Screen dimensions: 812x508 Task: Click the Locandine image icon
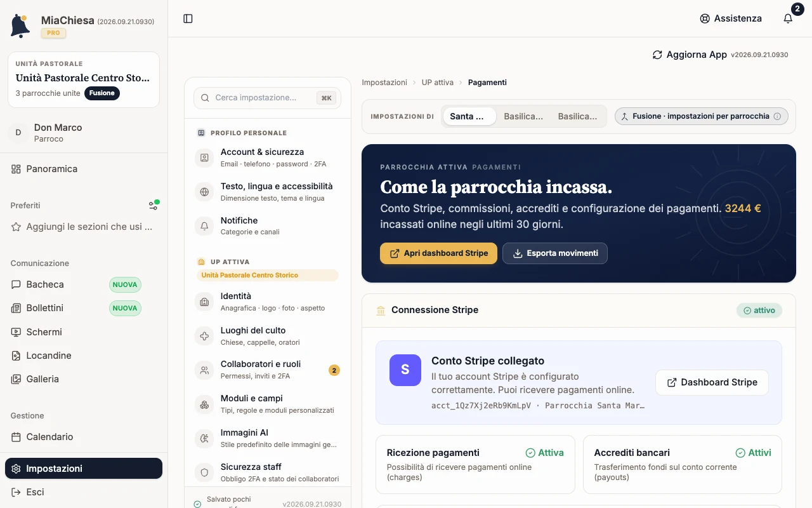click(x=16, y=356)
